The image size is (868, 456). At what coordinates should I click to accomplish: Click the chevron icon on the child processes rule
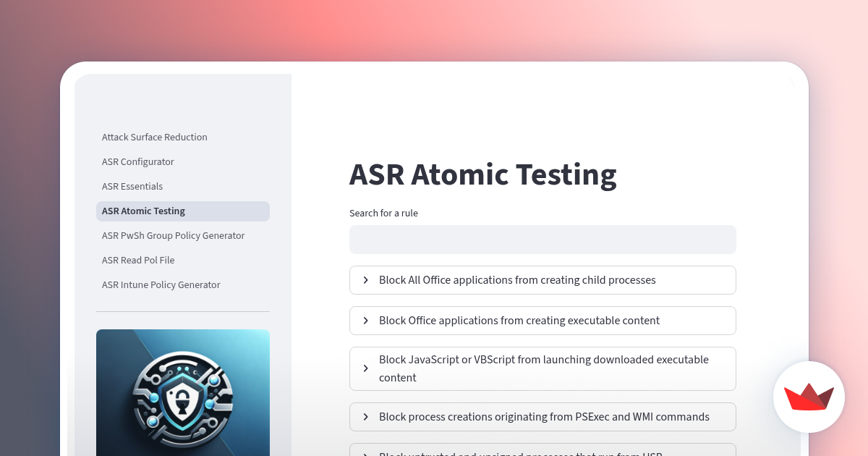[365, 280]
